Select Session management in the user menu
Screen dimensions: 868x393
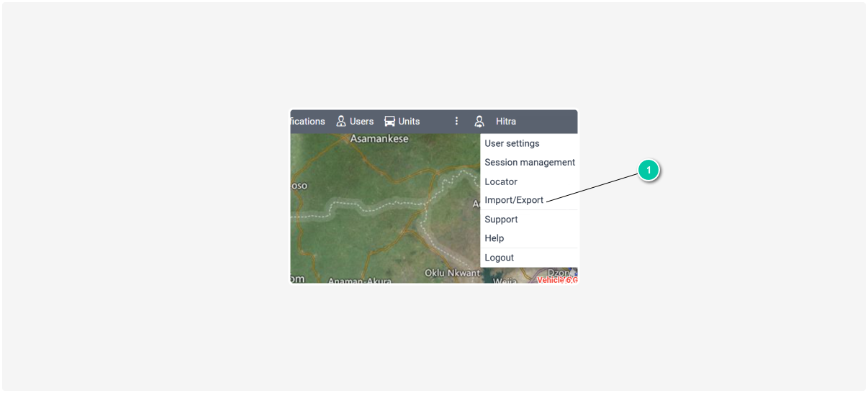coord(530,162)
